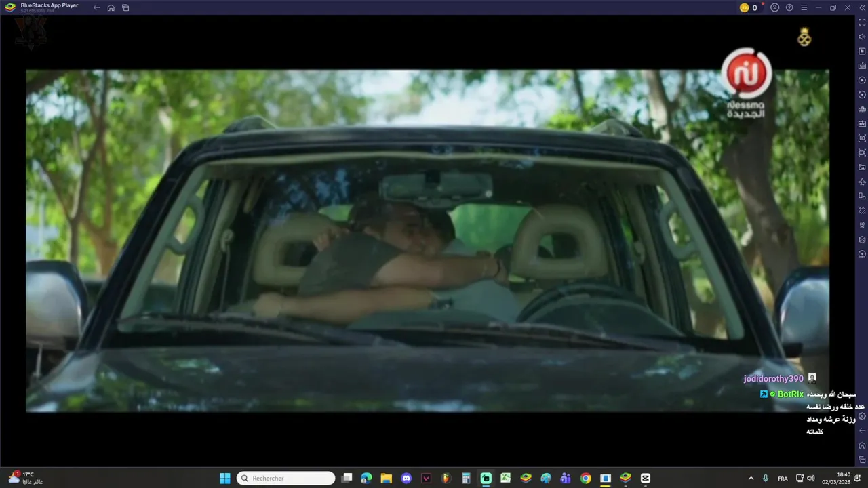Click the sync operations circular-arrows sidebar icon
This screenshot has width=868, height=488.
[x=862, y=95]
